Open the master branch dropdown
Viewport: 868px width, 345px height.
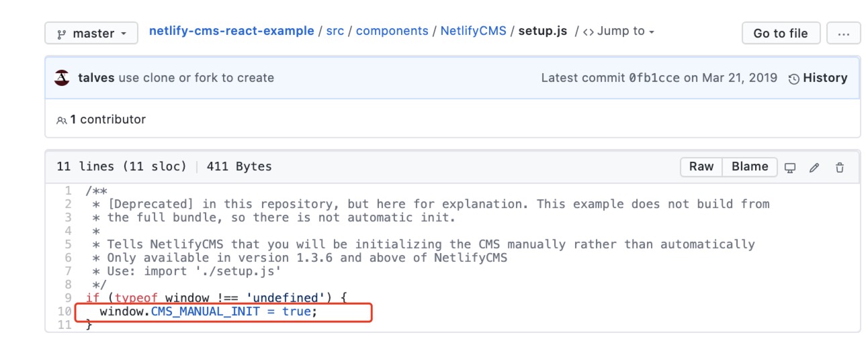[x=91, y=33]
